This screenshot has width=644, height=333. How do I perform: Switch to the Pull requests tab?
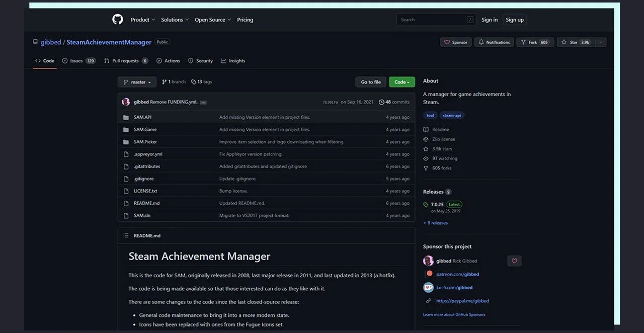click(x=126, y=61)
